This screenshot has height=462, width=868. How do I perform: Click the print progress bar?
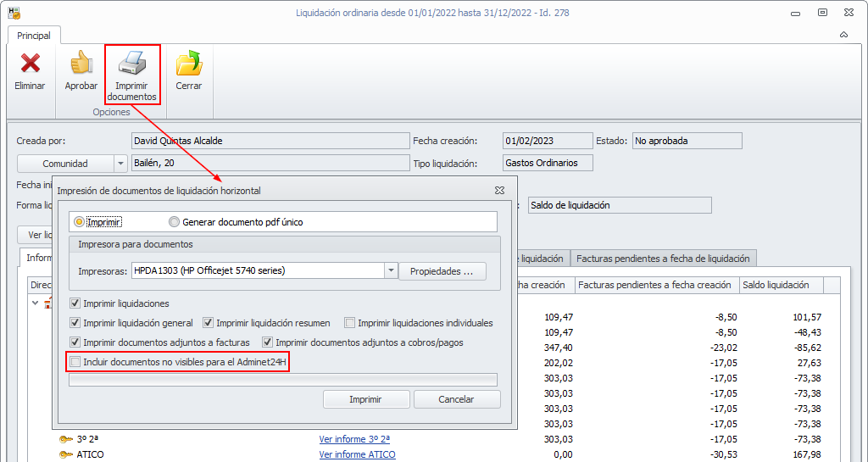(x=283, y=380)
